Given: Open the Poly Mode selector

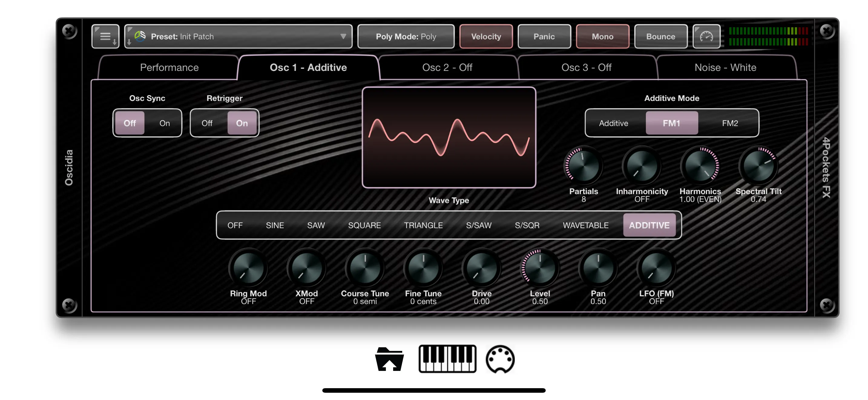Looking at the screenshot, I should click(x=406, y=36).
